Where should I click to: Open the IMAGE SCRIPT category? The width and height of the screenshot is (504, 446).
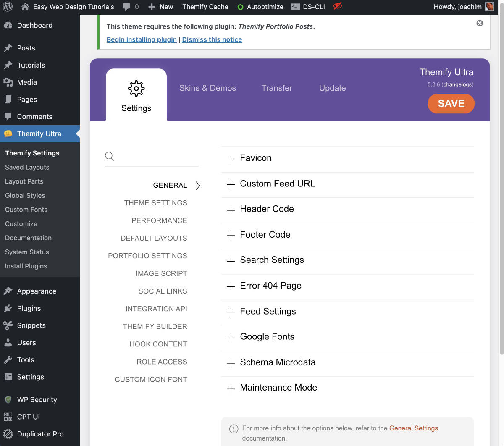[161, 273]
